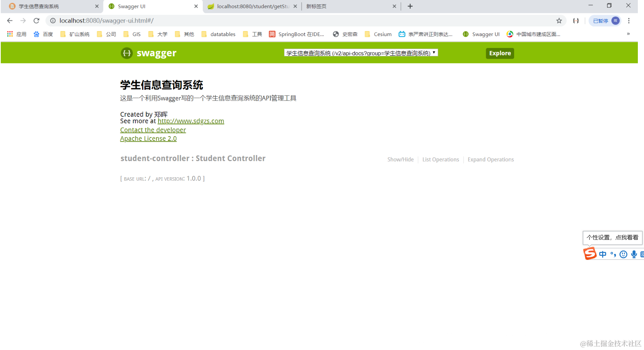Open the 大学 bookmark folder
Viewport: 644px width, 350px height.
158,34
